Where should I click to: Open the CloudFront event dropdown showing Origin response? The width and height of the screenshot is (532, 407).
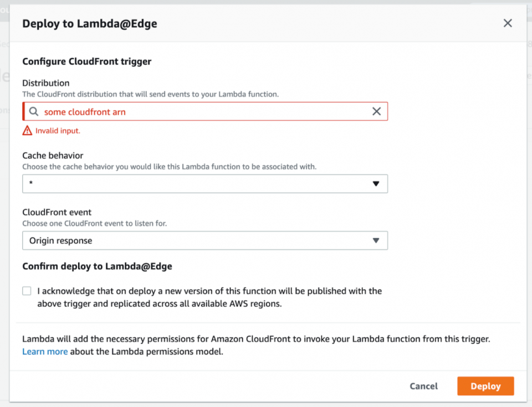tap(199, 241)
